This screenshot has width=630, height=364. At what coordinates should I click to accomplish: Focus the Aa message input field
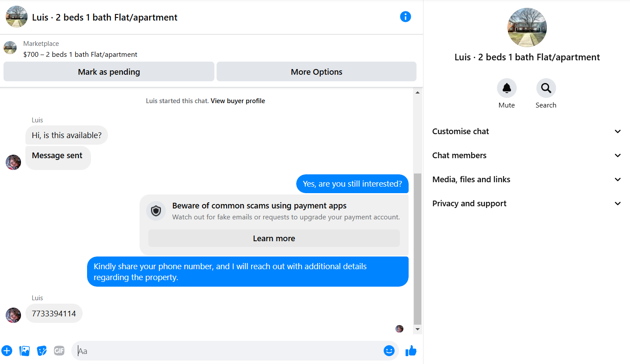(227, 350)
